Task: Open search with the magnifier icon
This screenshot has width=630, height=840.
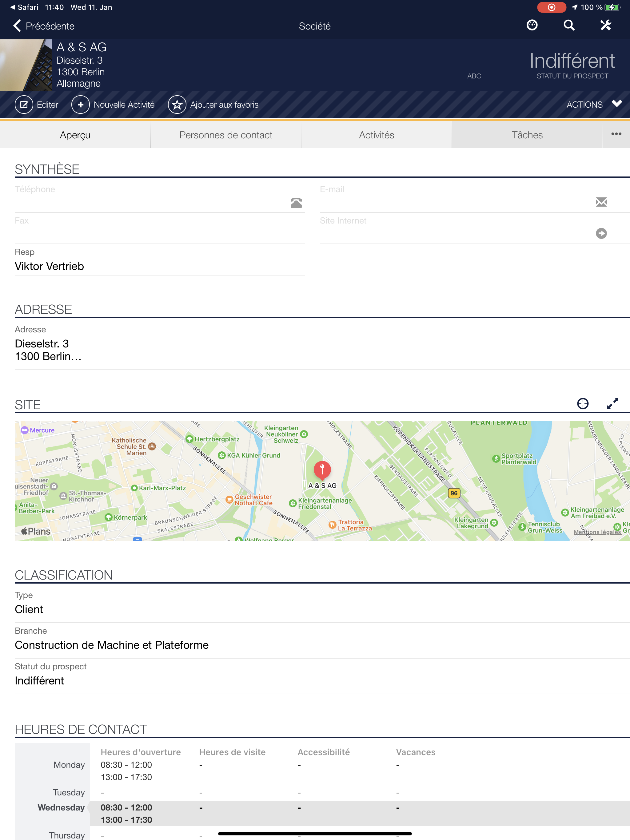Action: pyautogui.click(x=569, y=26)
